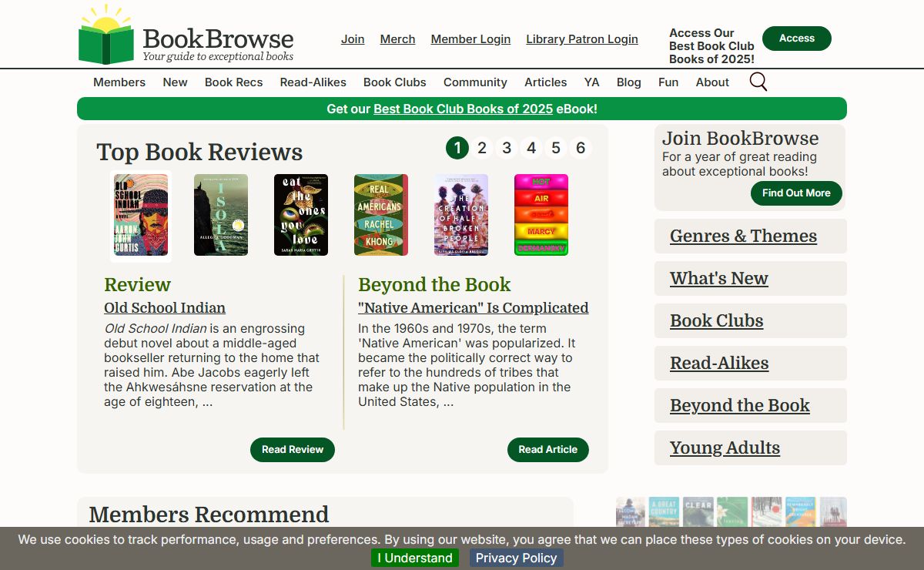Select Isola book cover

(x=221, y=215)
